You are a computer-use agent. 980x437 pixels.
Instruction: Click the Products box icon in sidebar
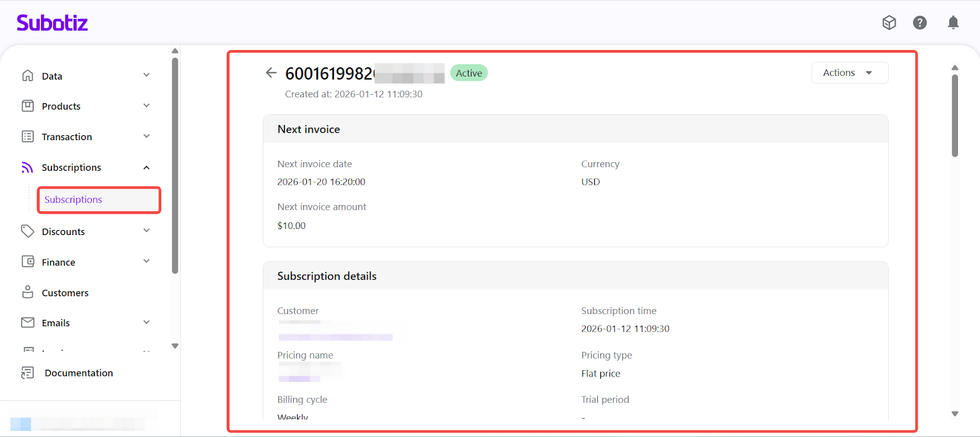pyautogui.click(x=28, y=106)
